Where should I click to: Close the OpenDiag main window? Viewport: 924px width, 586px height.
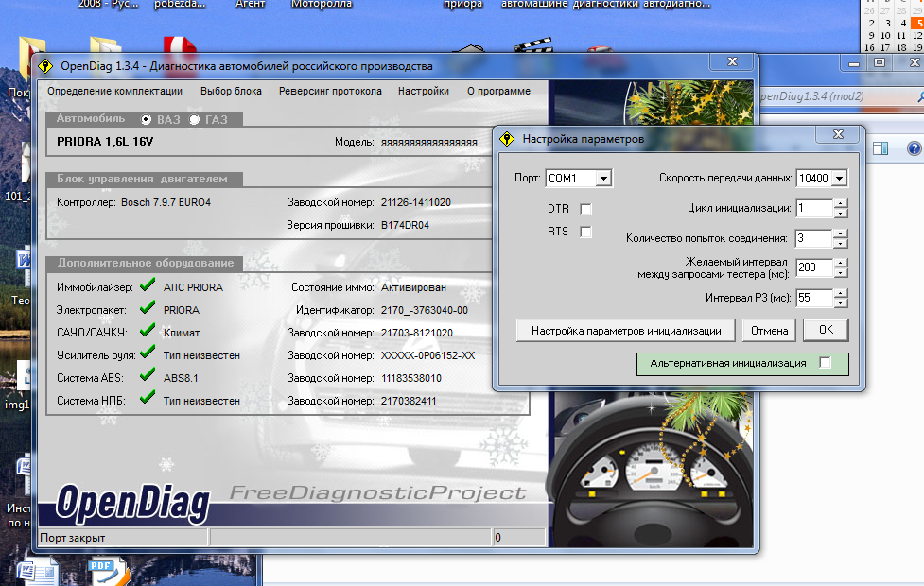pyautogui.click(x=732, y=61)
